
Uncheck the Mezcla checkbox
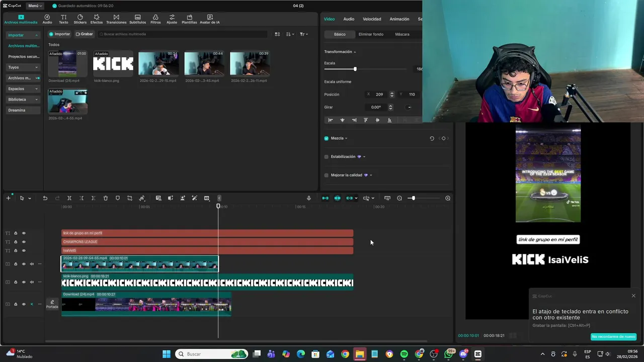(x=327, y=138)
